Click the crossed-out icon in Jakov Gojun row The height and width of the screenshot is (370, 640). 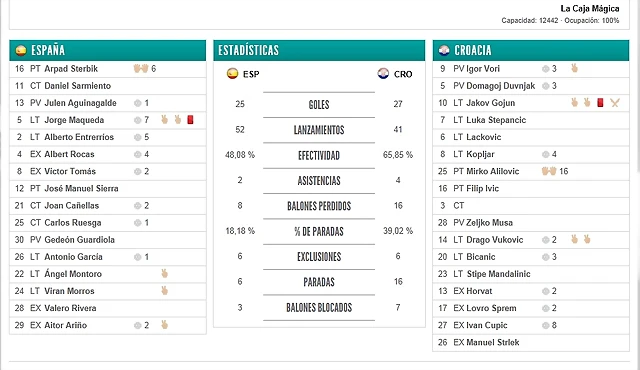coord(615,103)
